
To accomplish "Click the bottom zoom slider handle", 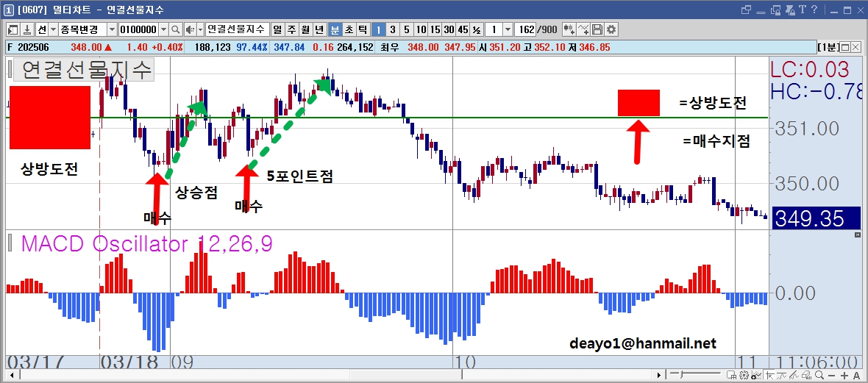I will 681,375.
